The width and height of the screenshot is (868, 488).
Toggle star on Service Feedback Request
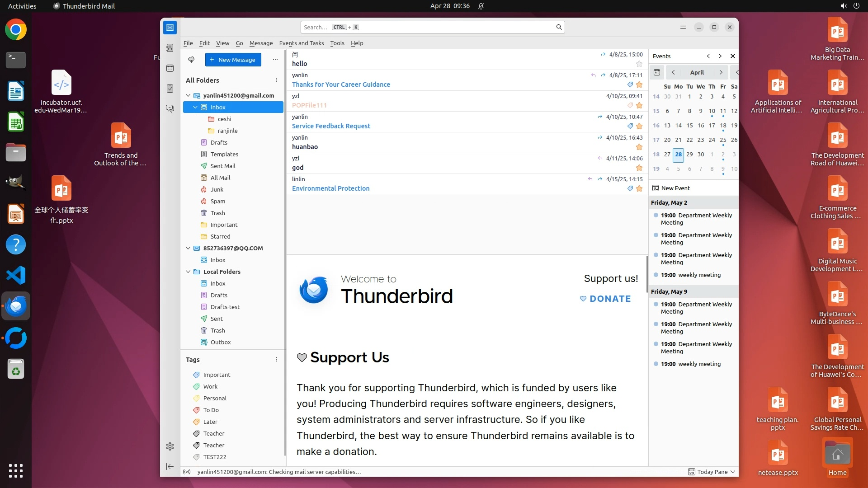click(x=639, y=126)
